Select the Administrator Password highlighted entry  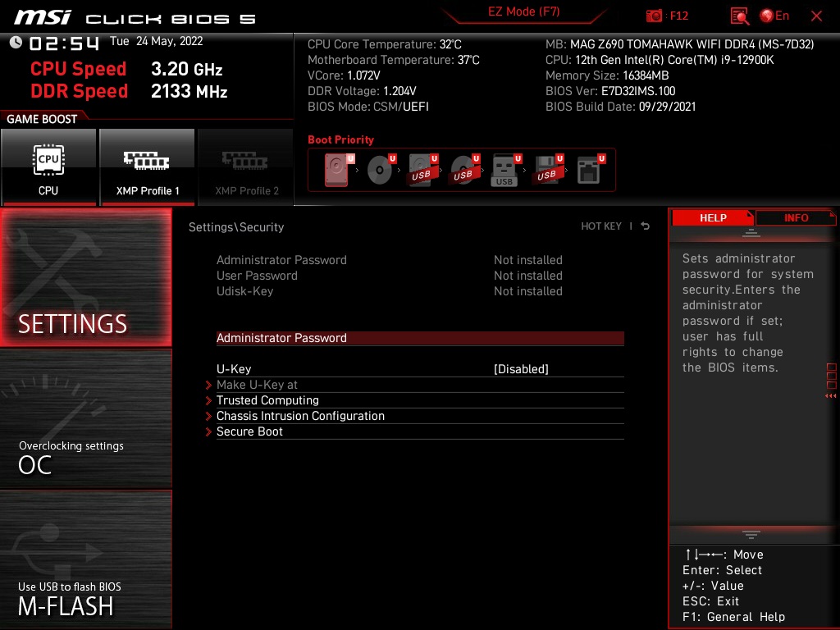pyautogui.click(x=420, y=338)
